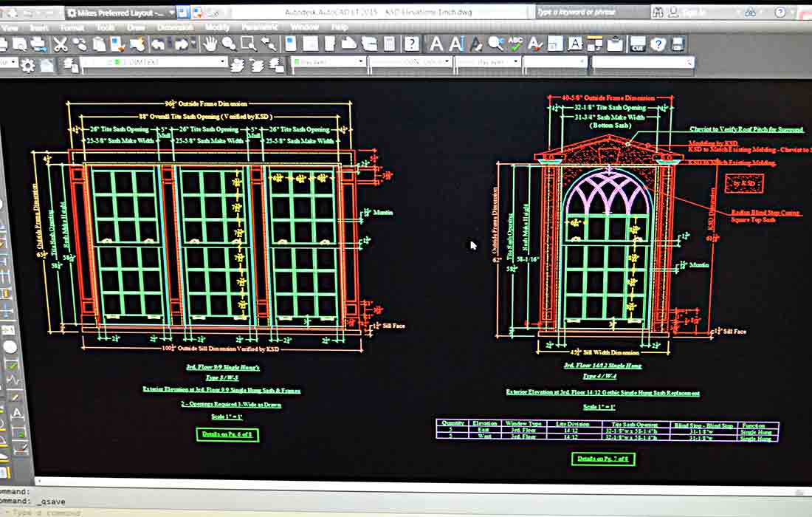Click '88" Overall Tite Sash Opening' dimension text
The image size is (812, 517).
click(x=206, y=117)
